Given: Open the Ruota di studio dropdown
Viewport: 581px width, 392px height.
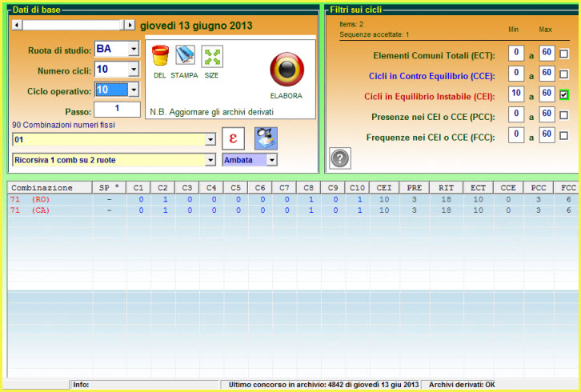Looking at the screenshot, I should 134,49.
